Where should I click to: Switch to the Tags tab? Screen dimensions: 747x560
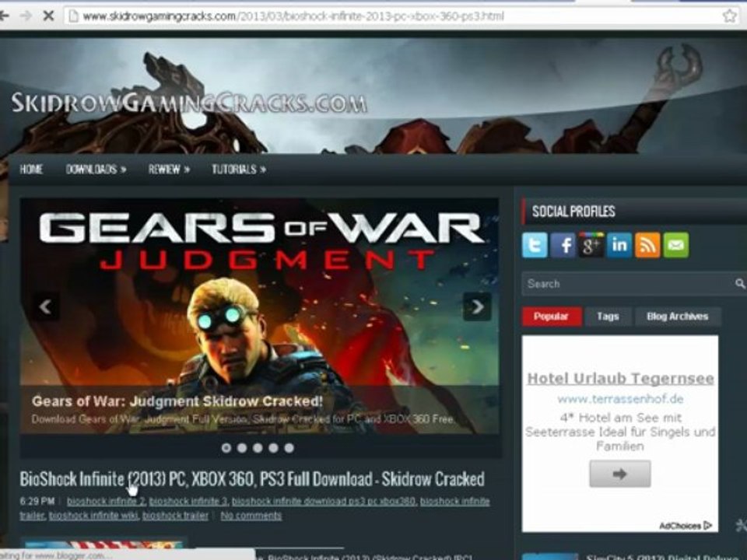click(x=608, y=317)
